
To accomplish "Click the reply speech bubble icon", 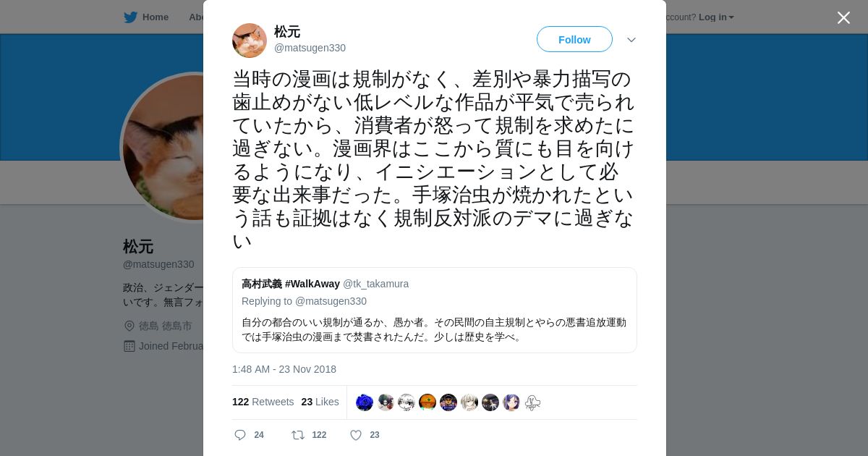I will point(240,435).
